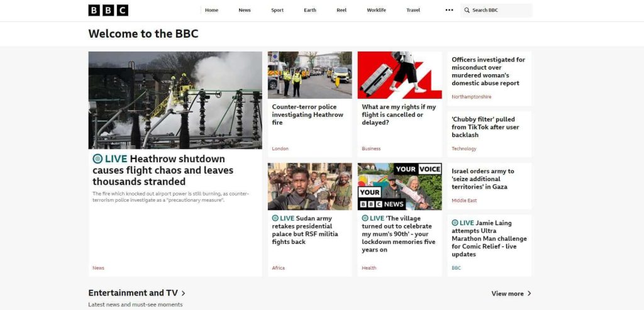This screenshot has width=644, height=310.
Task: Click the main story summary about airport fire
Action: 170,197
